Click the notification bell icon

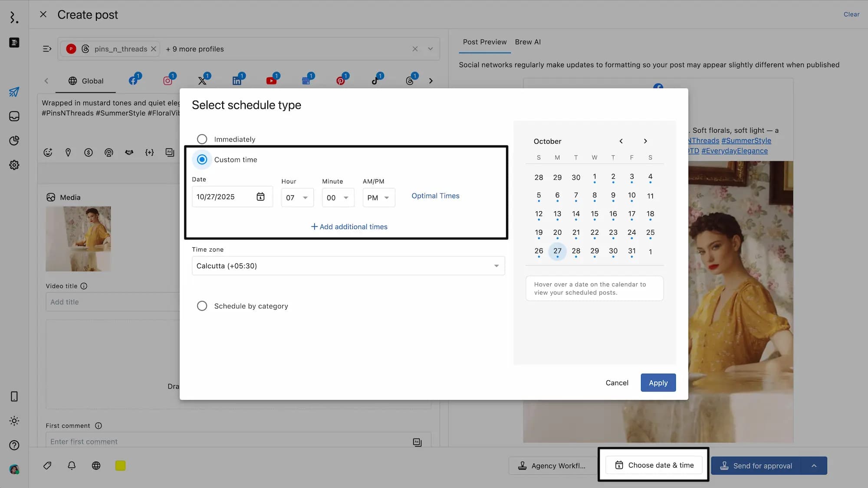[72, 465]
